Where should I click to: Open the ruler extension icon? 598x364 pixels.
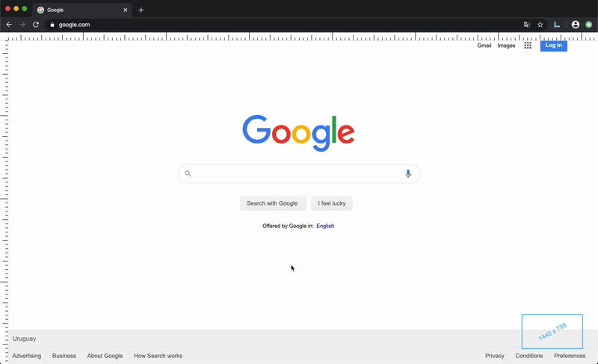(x=557, y=25)
